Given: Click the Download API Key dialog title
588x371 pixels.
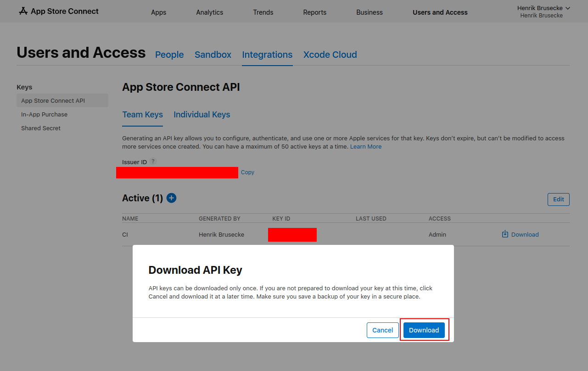Looking at the screenshot, I should [195, 270].
